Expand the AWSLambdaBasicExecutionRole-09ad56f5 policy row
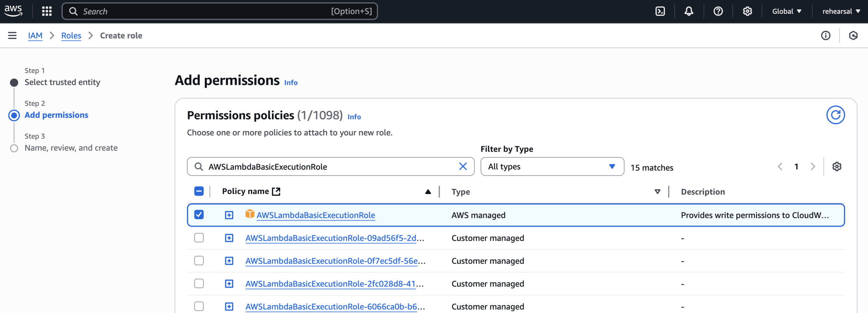The image size is (868, 313). tap(229, 238)
